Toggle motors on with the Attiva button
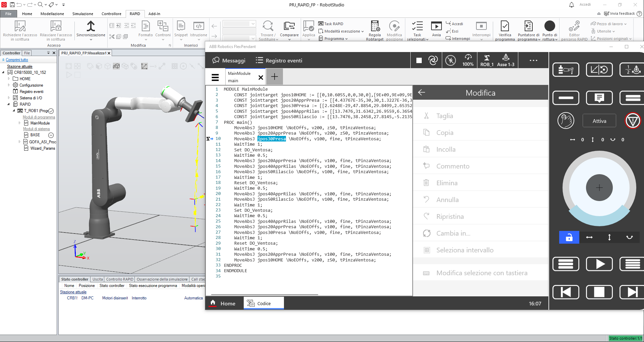The width and height of the screenshot is (644, 342). (x=599, y=120)
